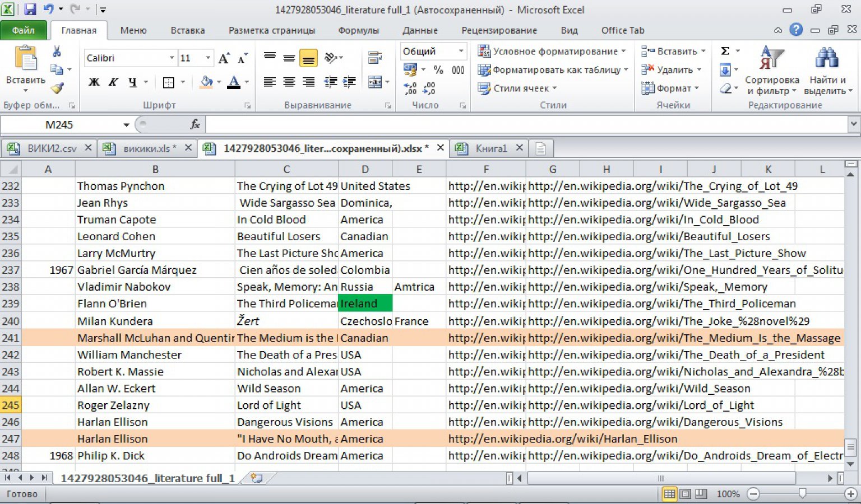Click new document tab button
861x504 pixels.
click(x=540, y=148)
